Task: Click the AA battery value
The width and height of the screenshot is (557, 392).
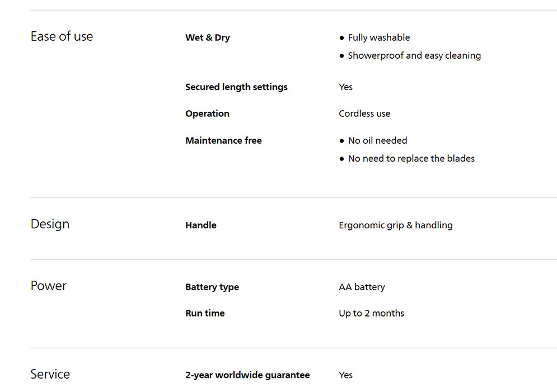Action: (362, 287)
